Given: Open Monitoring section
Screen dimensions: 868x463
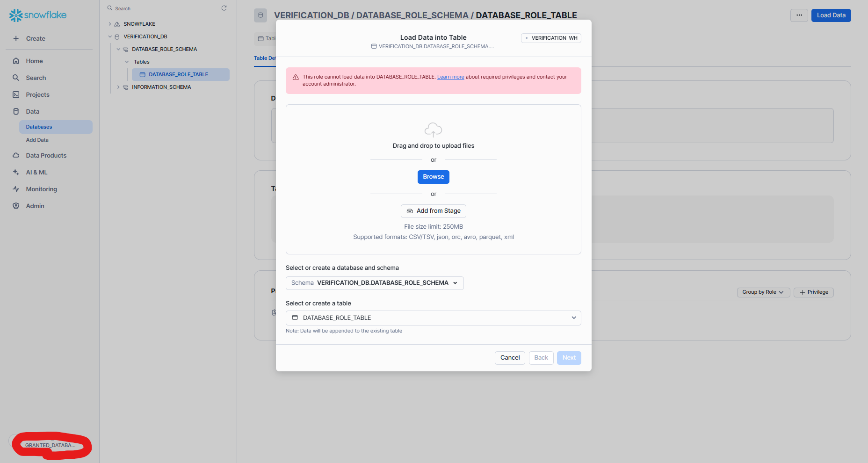Looking at the screenshot, I should coord(42,189).
